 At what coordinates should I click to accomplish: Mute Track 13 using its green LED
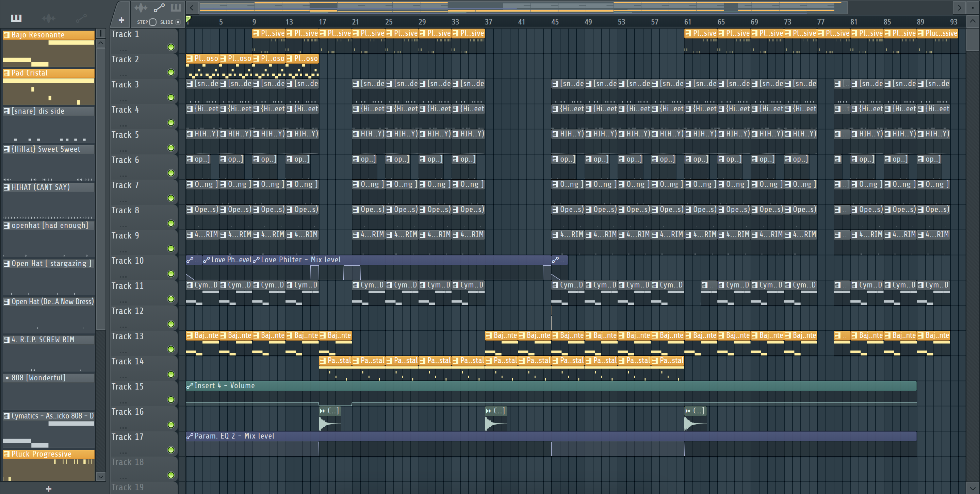pyautogui.click(x=171, y=349)
